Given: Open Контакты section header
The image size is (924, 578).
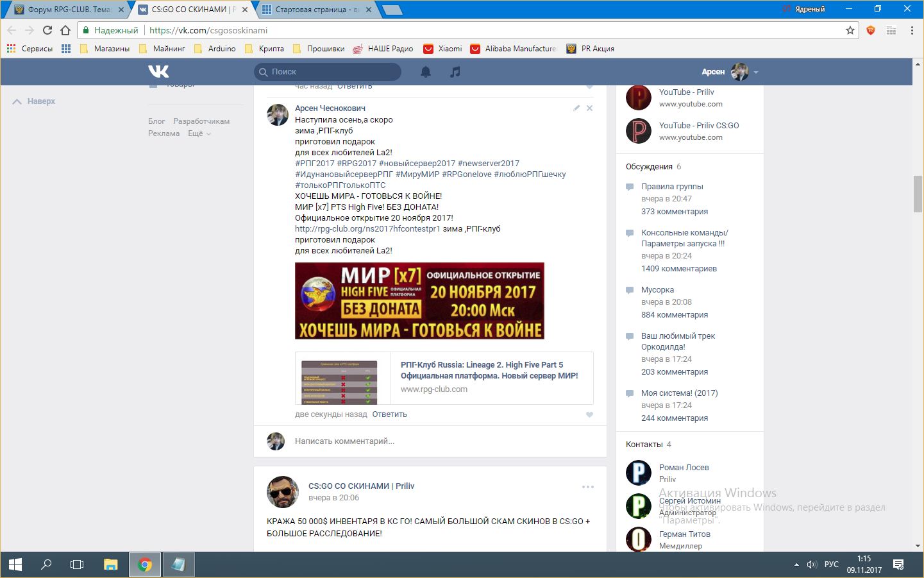Looking at the screenshot, I should [x=644, y=445].
